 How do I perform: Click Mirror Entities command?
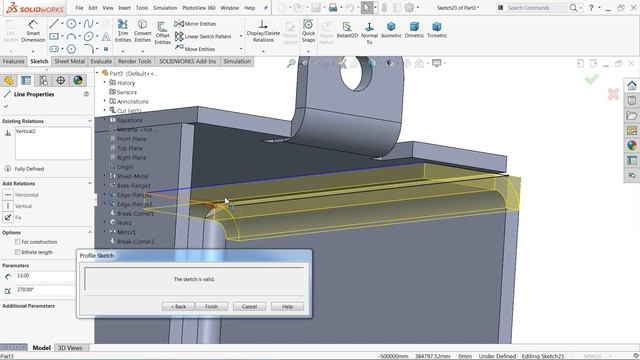click(x=196, y=24)
